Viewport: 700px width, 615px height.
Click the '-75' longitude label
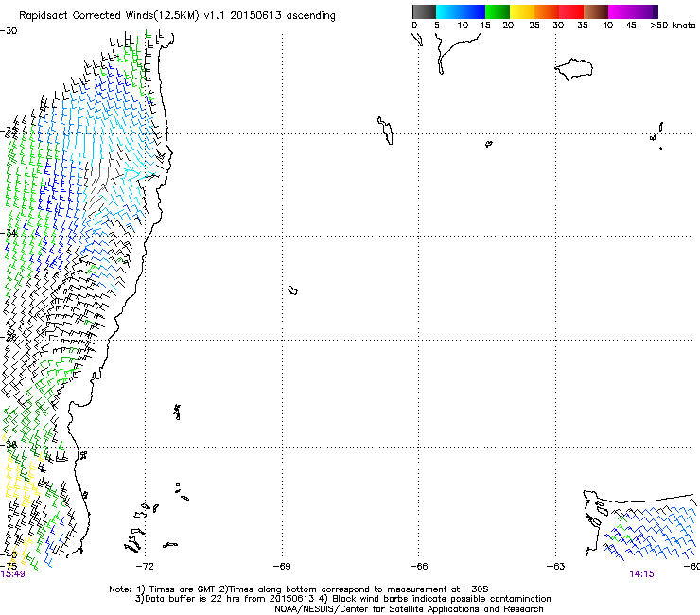coord(9,567)
